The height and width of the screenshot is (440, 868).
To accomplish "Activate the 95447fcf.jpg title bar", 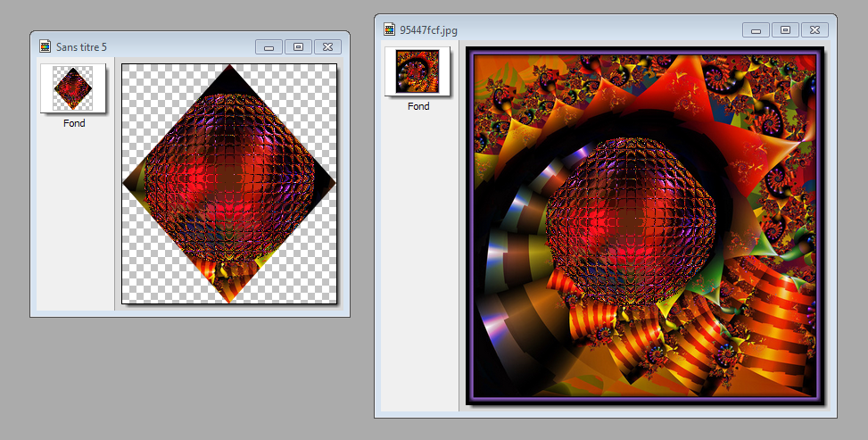I will (x=580, y=29).
